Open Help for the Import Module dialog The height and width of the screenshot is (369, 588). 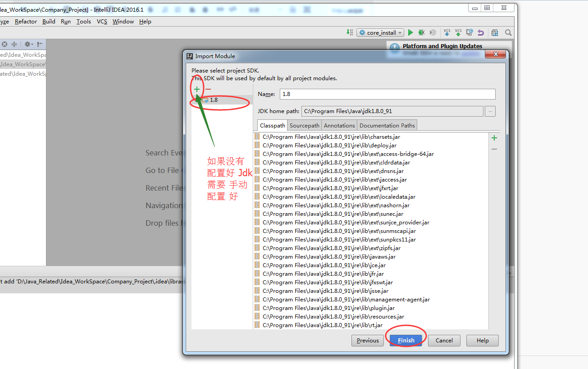coord(483,340)
